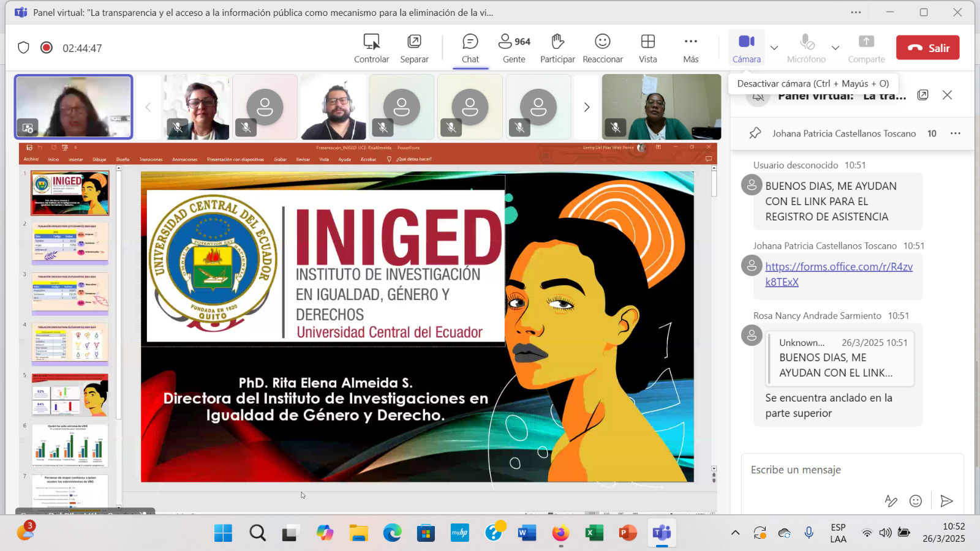The image size is (980, 551).
Task: Open the Controlar (take control) icon
Action: 371,48
